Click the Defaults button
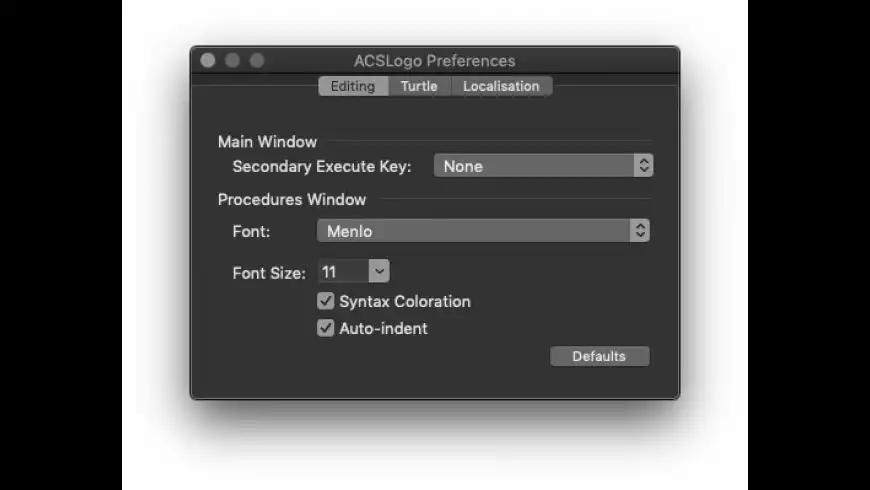Viewport: 870px width, 490px height. click(x=600, y=356)
